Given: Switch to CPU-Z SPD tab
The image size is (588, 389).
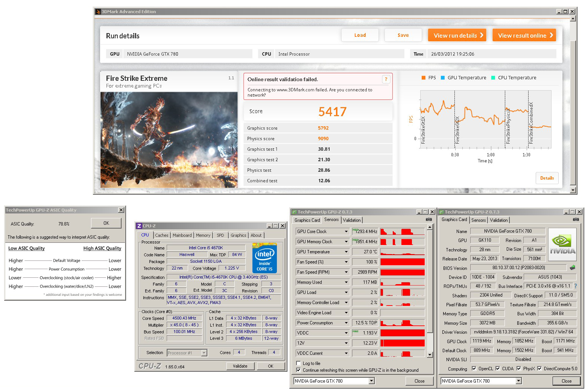Looking at the screenshot, I should click(220, 235).
